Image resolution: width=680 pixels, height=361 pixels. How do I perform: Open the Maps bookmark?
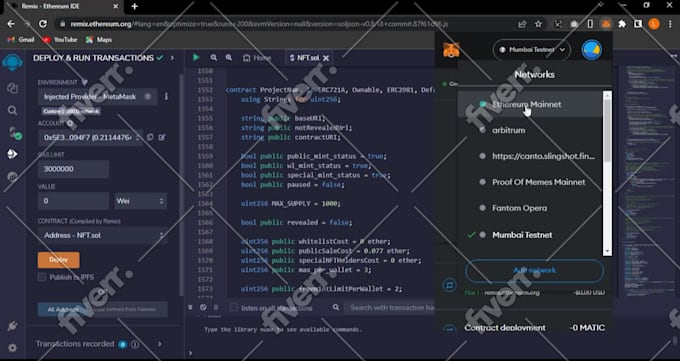[99, 39]
